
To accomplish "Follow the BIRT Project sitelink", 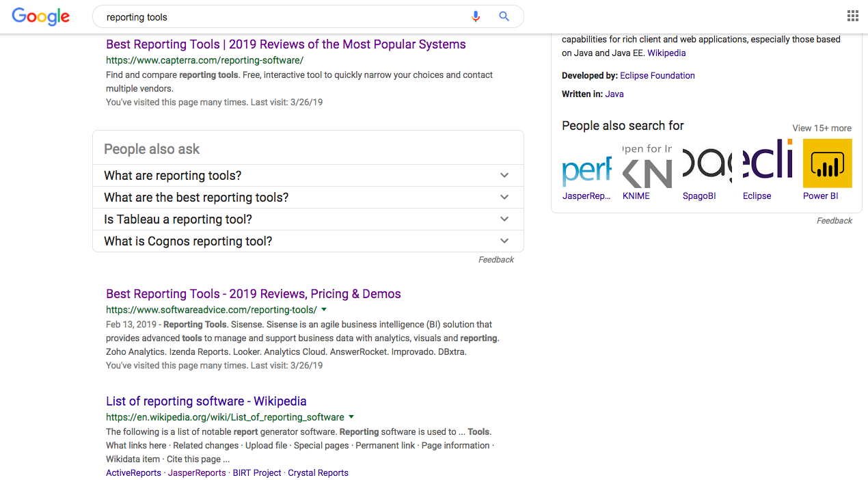I will coord(257,473).
